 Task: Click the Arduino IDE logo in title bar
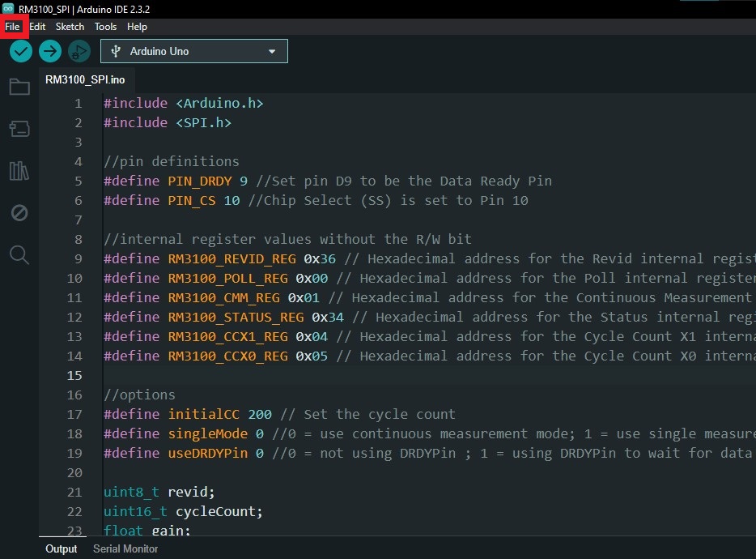click(8, 9)
